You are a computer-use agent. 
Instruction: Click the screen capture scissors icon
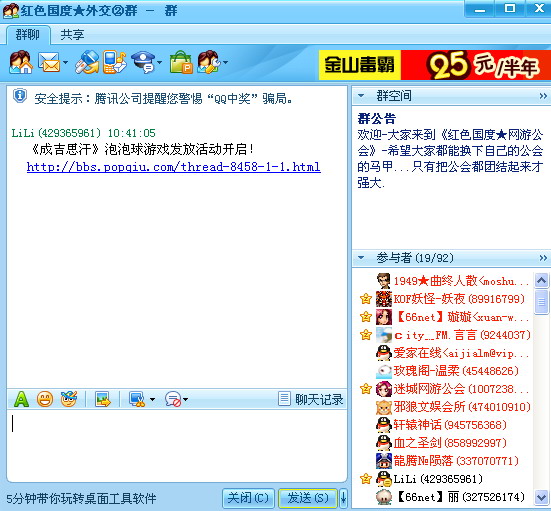click(137, 399)
